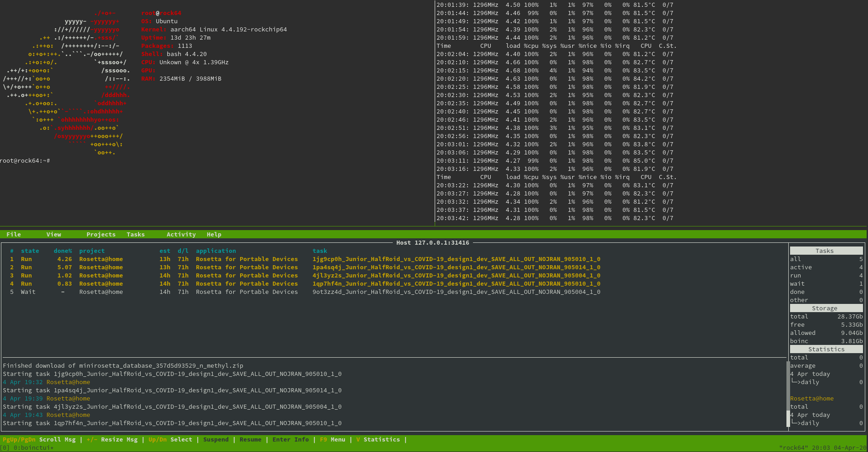
Task: Open the Activity menu
Action: click(181, 235)
